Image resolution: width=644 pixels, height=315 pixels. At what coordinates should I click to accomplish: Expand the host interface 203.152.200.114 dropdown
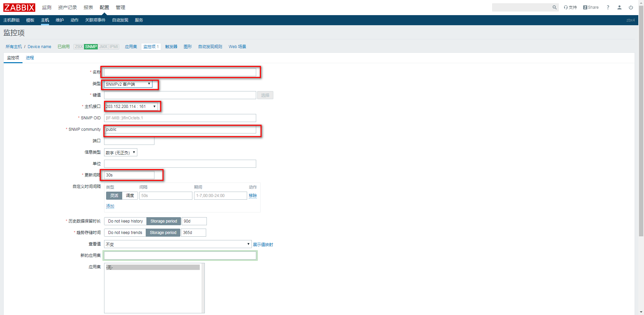point(131,107)
